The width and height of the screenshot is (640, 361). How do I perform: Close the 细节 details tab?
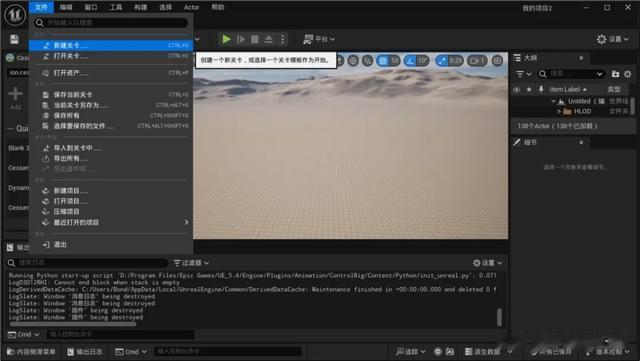(581, 142)
